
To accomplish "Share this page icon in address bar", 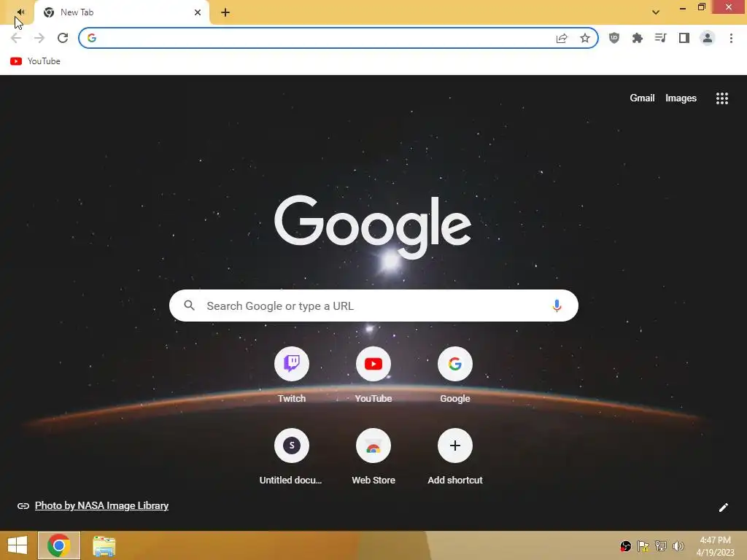I will tap(562, 38).
